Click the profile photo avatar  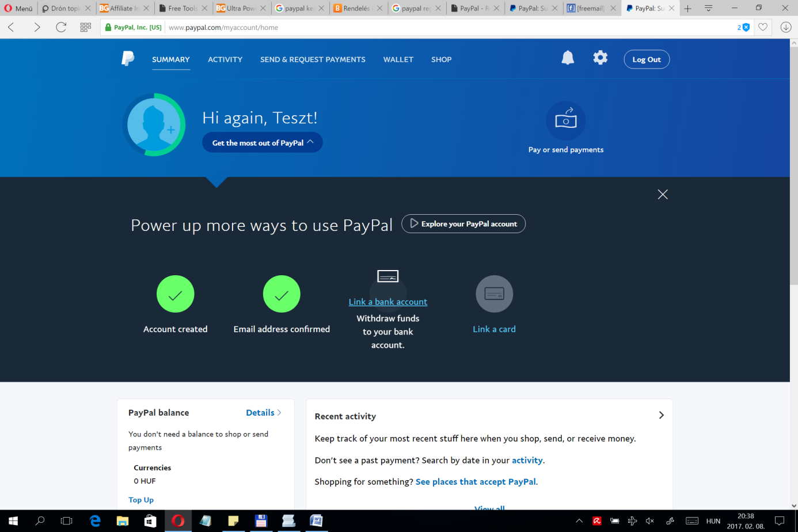(x=154, y=124)
